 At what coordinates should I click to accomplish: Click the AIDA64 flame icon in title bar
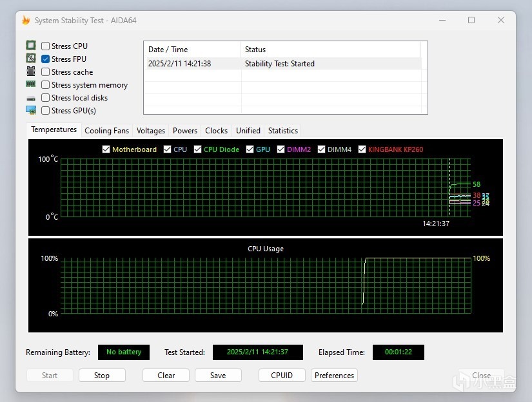coord(26,21)
